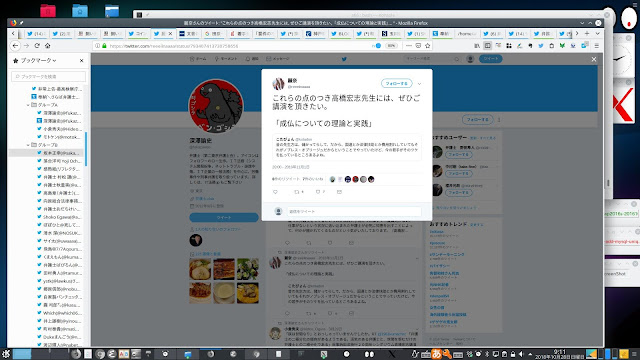Click the Godzilla profile picture
The width and height of the screenshot is (640, 360).
click(216, 106)
